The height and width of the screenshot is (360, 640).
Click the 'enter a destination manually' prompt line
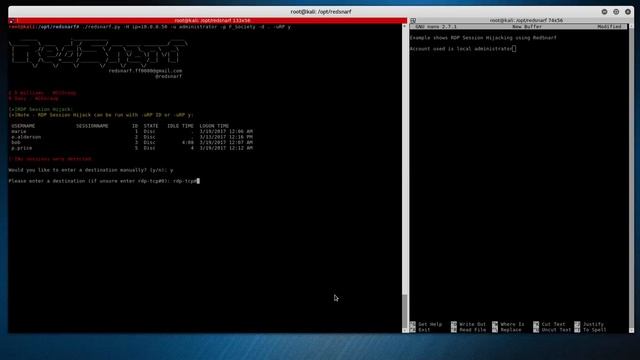coord(91,170)
